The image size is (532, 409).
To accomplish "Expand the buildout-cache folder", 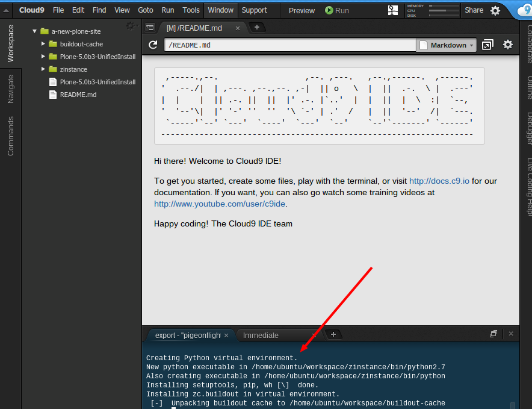I will [x=43, y=44].
